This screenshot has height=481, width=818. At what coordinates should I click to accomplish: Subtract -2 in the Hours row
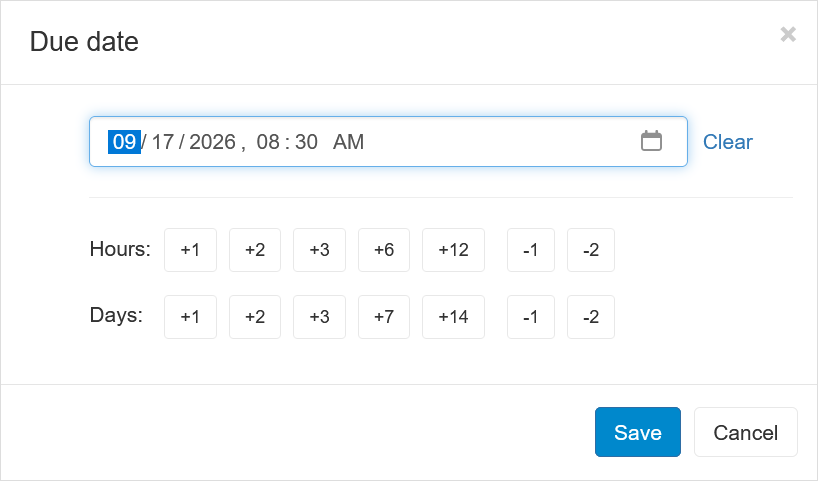point(591,250)
